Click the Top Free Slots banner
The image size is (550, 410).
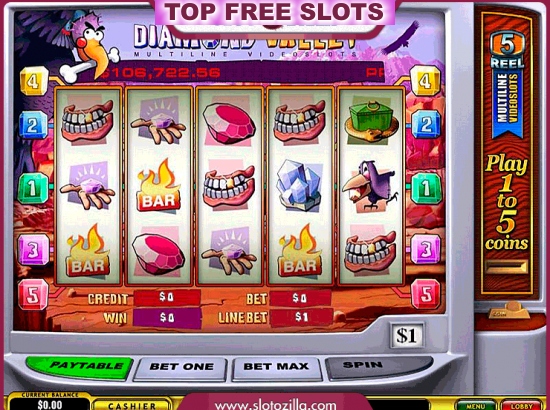(275, 14)
